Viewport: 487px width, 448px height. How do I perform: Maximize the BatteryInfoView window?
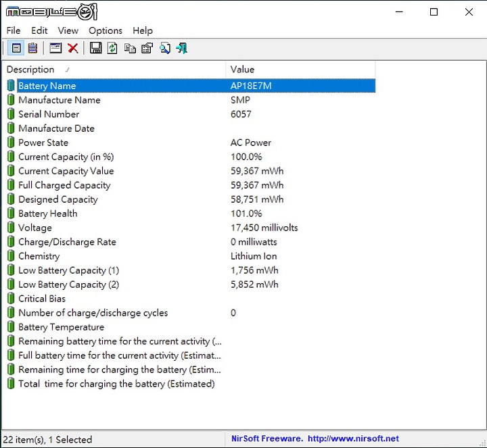(434, 11)
